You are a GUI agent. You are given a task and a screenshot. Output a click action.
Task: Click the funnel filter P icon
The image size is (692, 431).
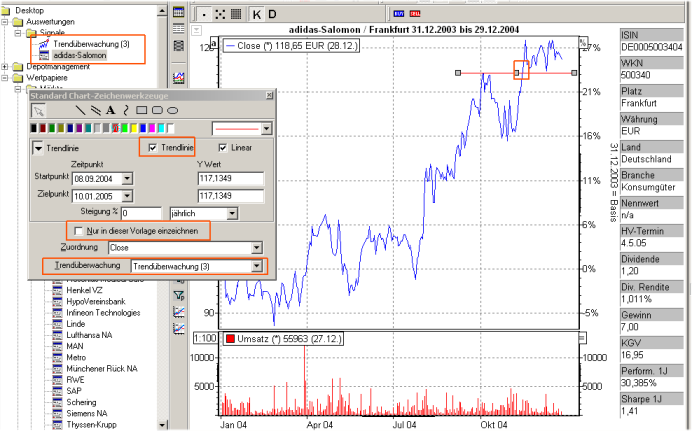pyautogui.click(x=179, y=296)
